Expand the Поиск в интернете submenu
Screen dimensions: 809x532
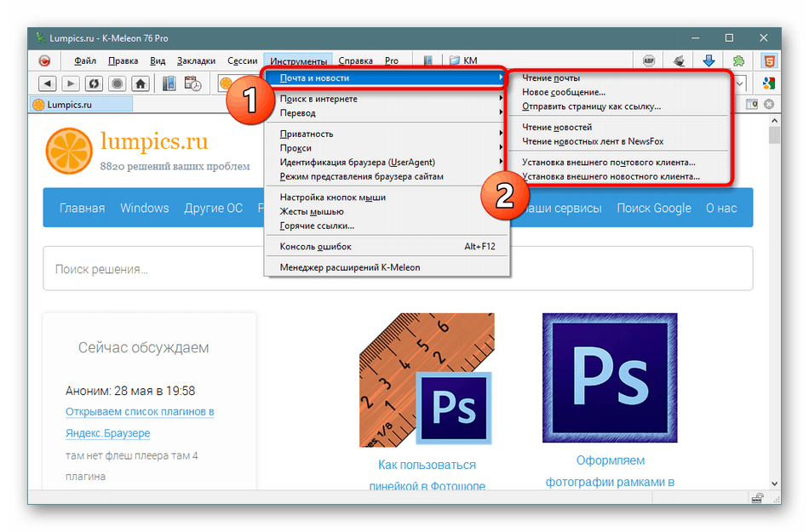coord(386,99)
